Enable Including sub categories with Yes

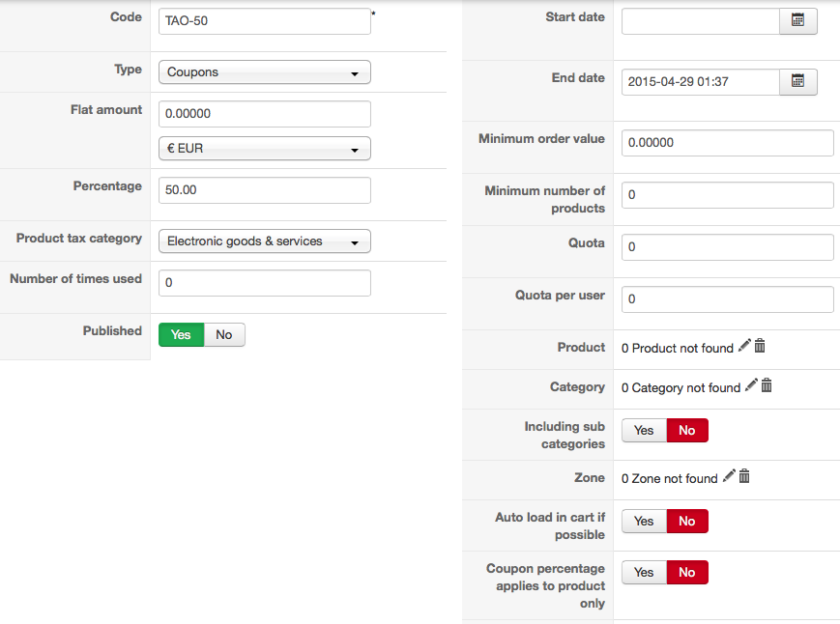click(644, 430)
